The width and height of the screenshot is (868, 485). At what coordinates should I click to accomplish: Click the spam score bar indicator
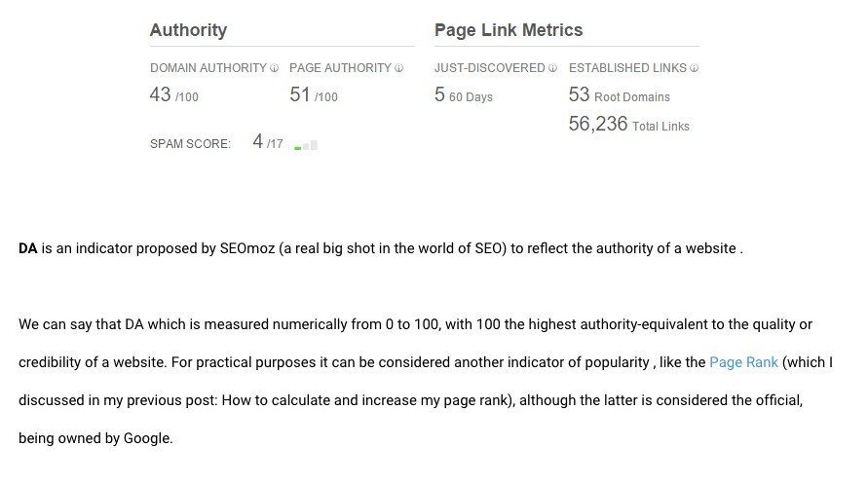click(x=306, y=145)
